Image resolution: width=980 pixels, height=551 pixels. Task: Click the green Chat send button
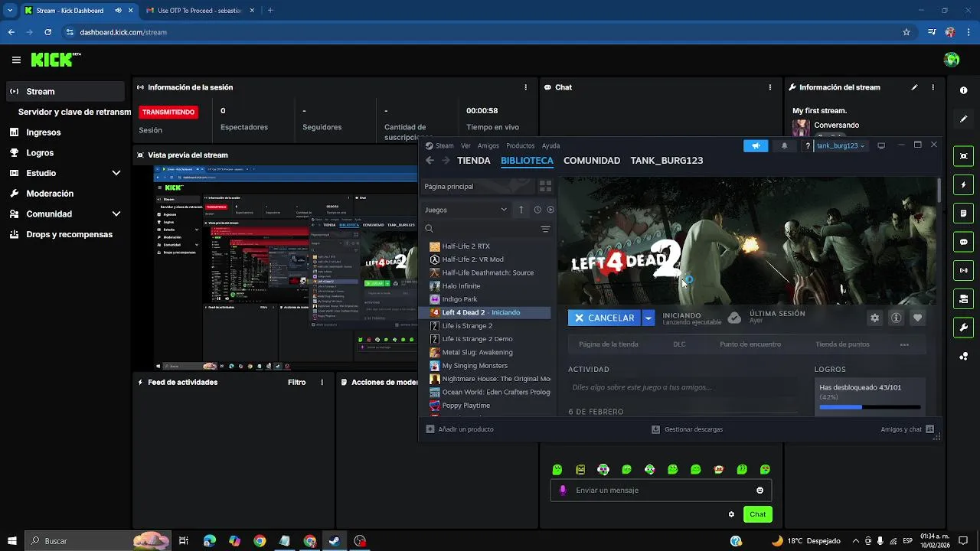pyautogui.click(x=757, y=514)
